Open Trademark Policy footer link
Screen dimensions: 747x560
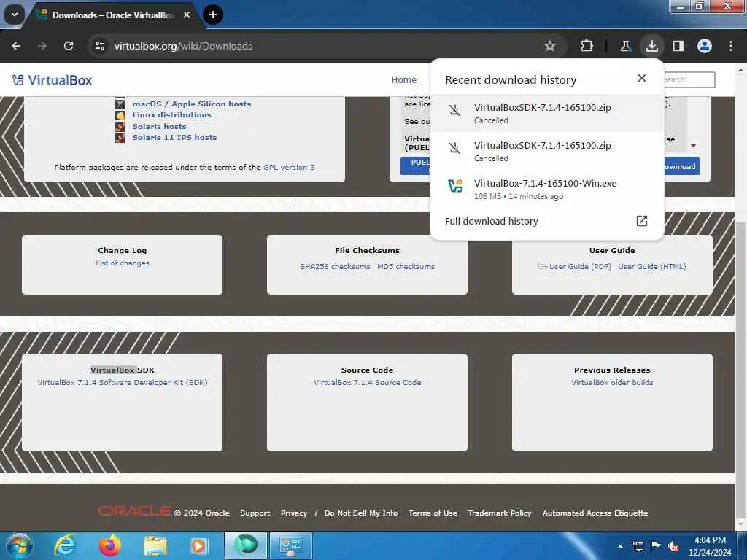[x=499, y=513]
